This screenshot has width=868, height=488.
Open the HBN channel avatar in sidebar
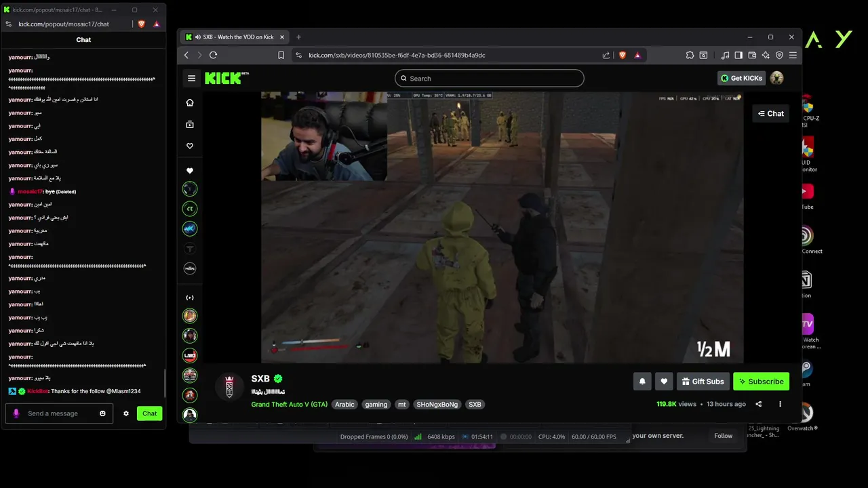[190, 268]
